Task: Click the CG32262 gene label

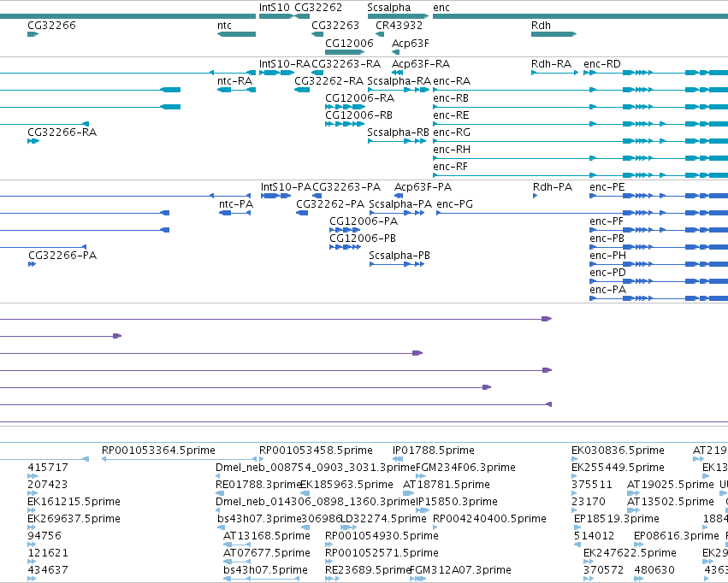Action: coord(318,8)
